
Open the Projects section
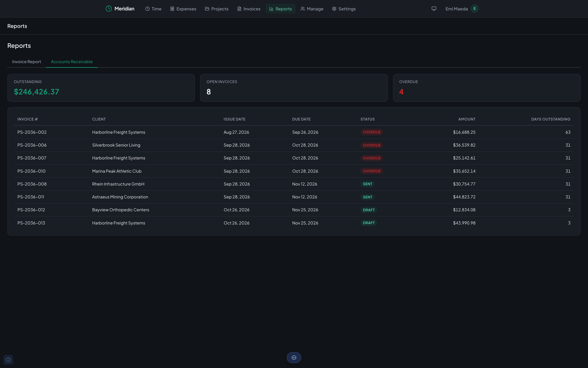[216, 9]
